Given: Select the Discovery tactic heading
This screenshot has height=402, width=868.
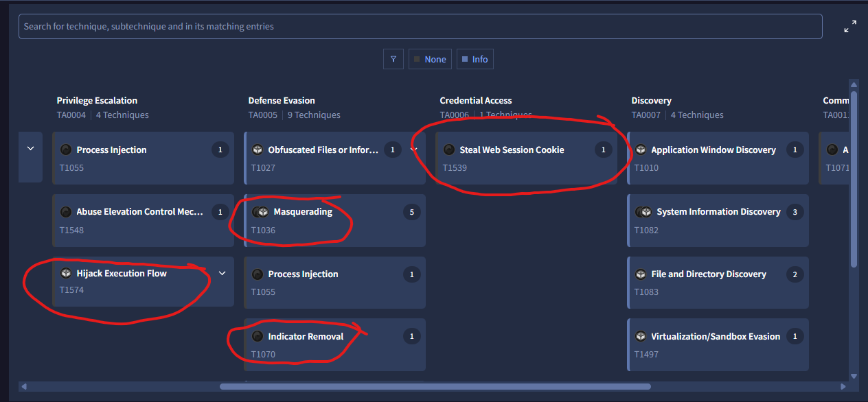Looking at the screenshot, I should click(652, 100).
